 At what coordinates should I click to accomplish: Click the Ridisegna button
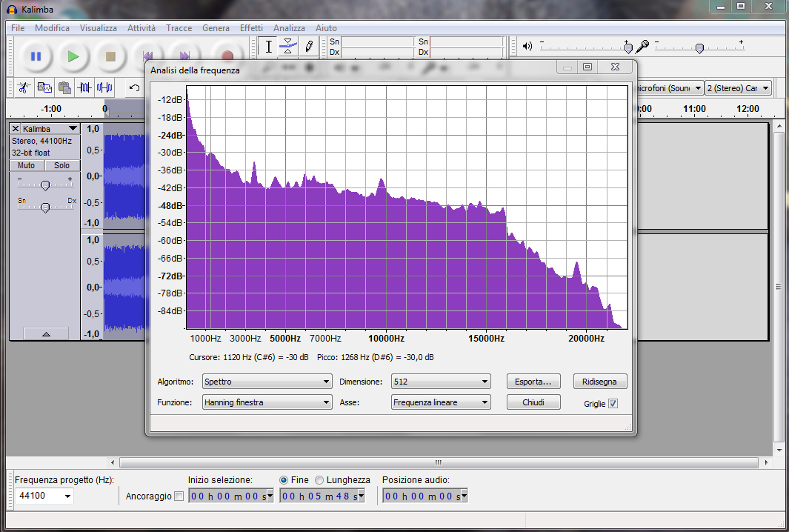[x=599, y=382]
